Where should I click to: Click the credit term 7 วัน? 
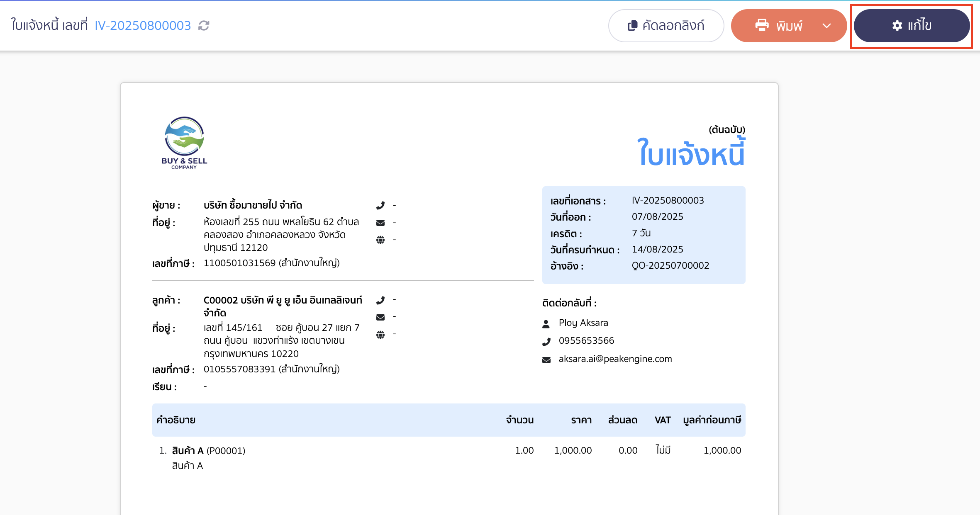pos(641,233)
